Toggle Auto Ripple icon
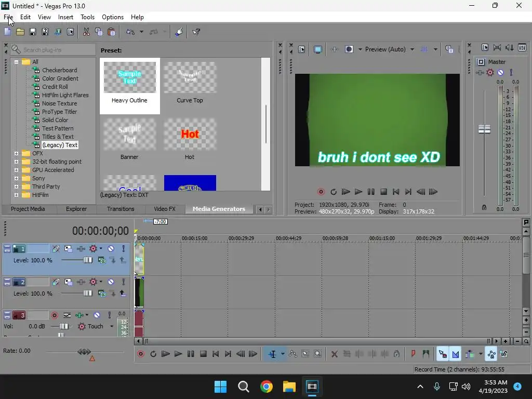The height and width of the screenshot is (399, 532). [x=470, y=354]
